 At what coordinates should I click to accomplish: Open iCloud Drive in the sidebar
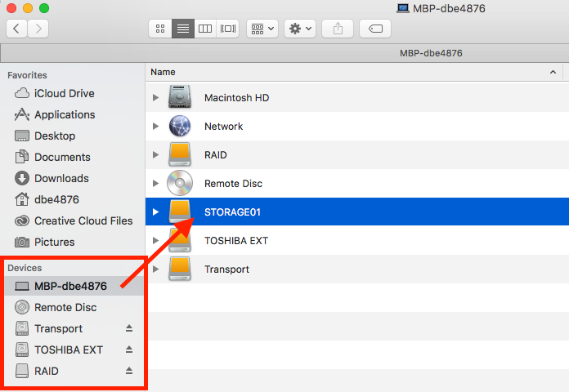65,93
